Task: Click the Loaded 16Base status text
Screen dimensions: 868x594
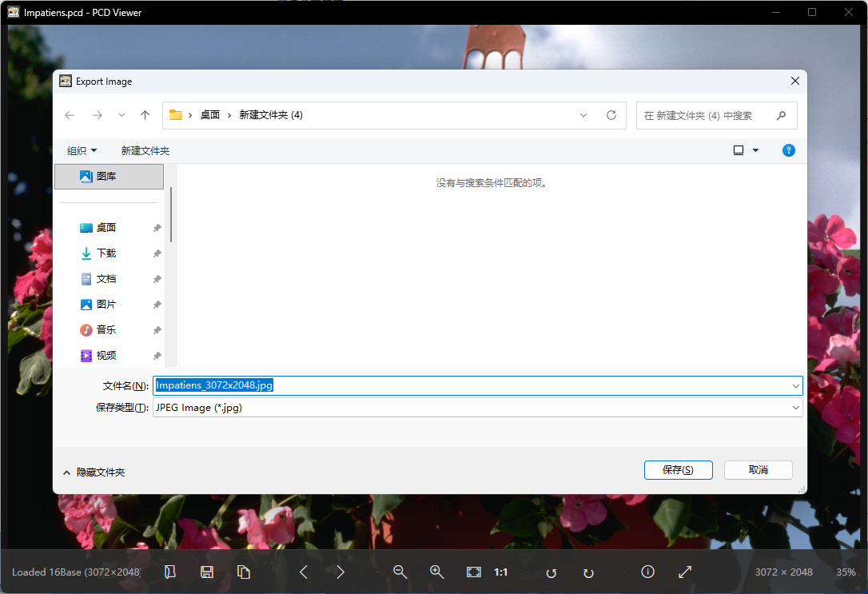Action: [76, 572]
